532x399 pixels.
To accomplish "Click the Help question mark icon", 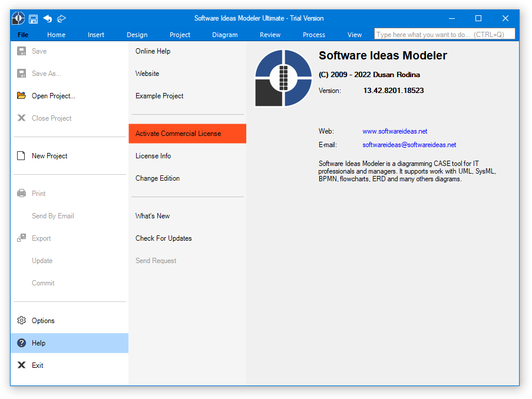I will [x=21, y=343].
